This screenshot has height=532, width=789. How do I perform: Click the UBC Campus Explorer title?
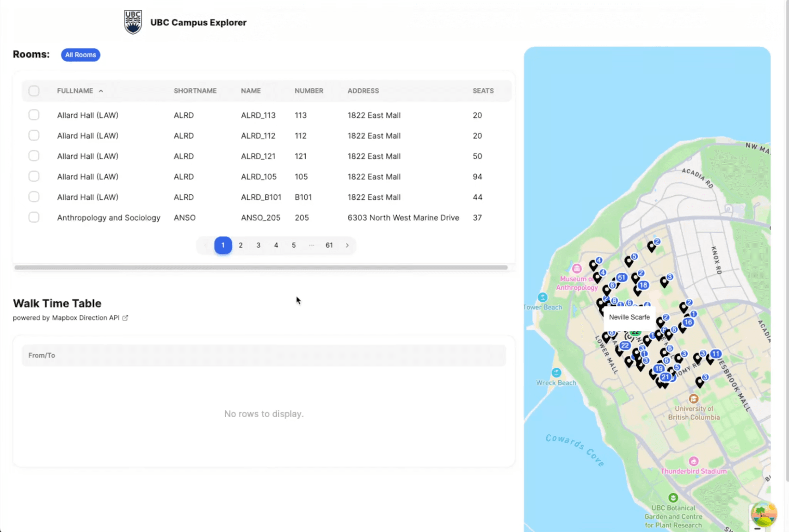pyautogui.click(x=198, y=22)
